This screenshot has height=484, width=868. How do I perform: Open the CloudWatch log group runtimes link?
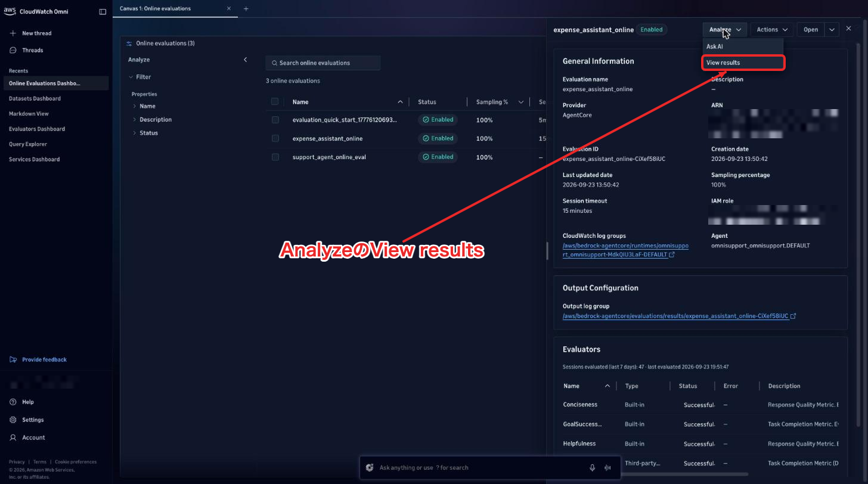tap(625, 250)
